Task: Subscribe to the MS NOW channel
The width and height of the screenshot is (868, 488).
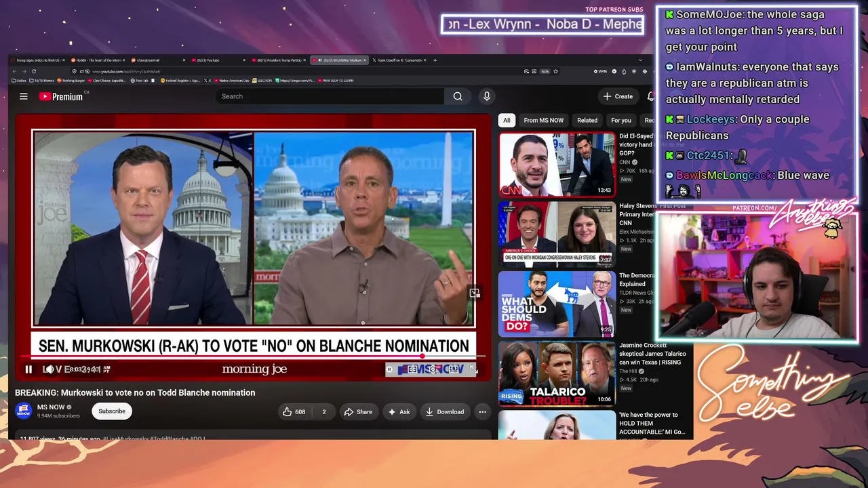Action: (112, 411)
